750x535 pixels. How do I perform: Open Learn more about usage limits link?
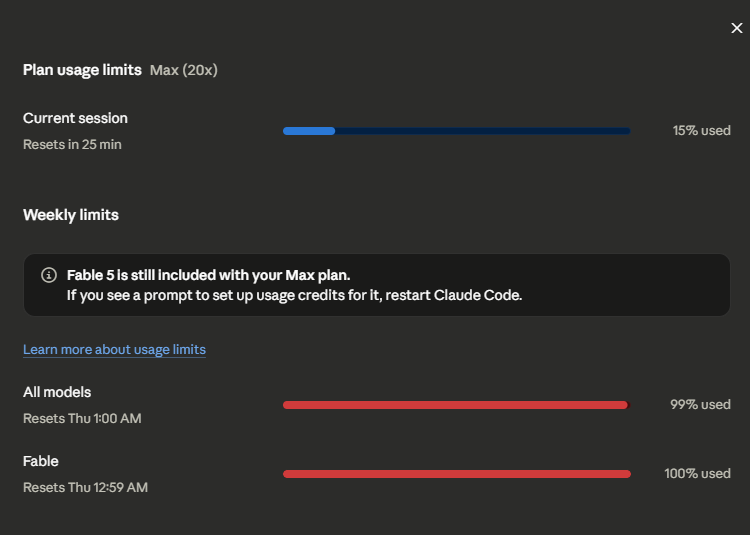[114, 349]
